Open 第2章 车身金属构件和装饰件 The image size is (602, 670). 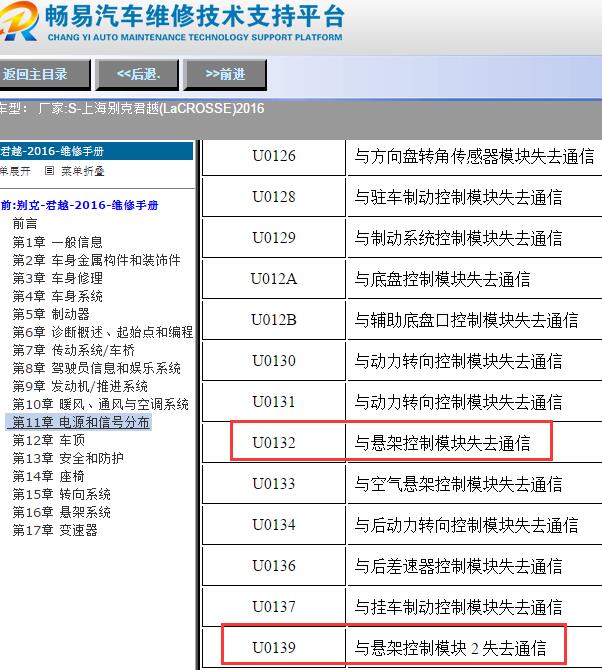pos(96,260)
